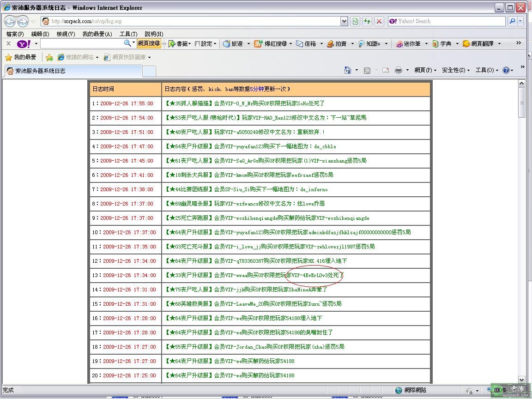This screenshot has width=532, height=399.
Task: Click the vertical scrollbar down arrow
Action: (x=522, y=380)
